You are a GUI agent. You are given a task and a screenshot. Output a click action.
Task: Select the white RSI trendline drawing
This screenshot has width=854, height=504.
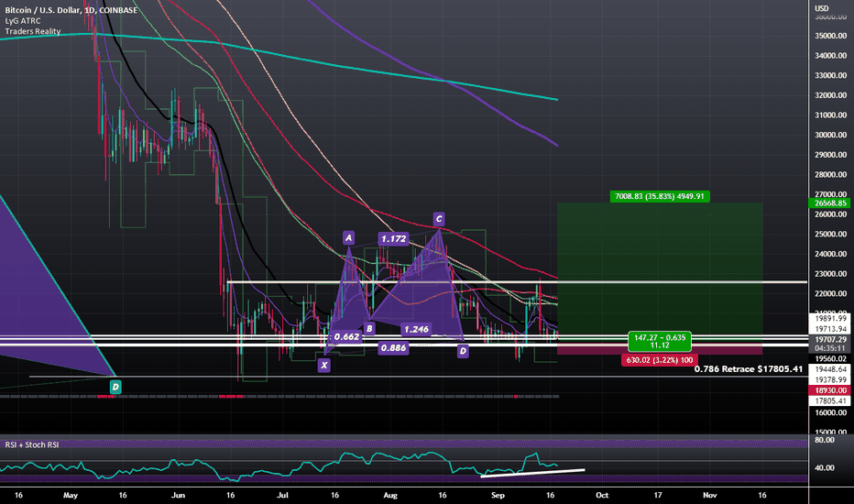[532, 473]
